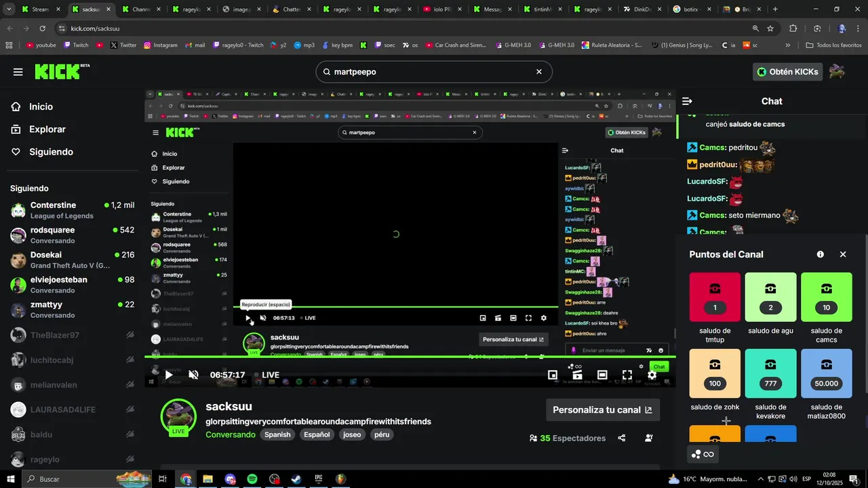Switch to the Chatter browser tab
The height and width of the screenshot is (488, 868).
point(292,9)
